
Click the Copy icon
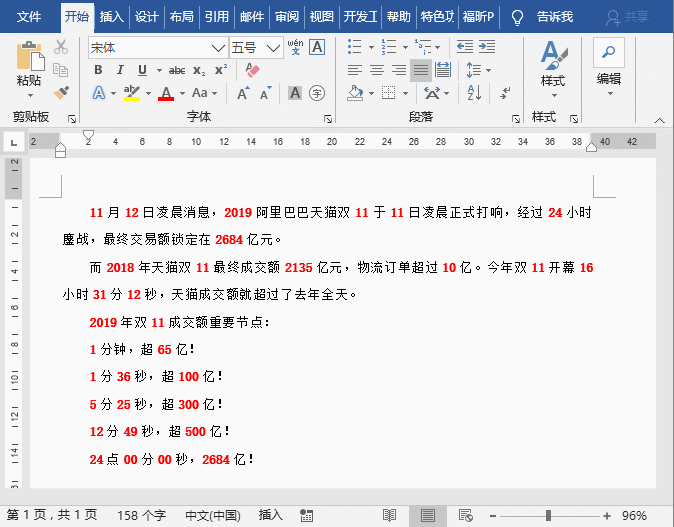point(60,70)
